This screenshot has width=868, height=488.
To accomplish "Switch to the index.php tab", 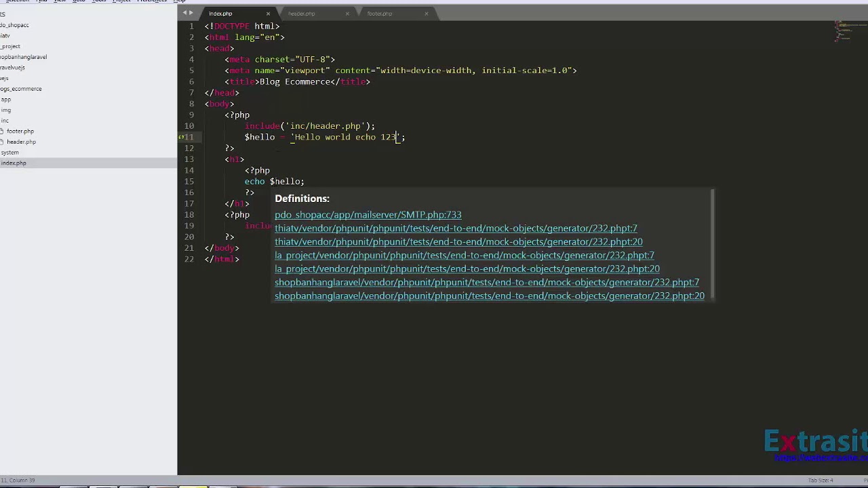I will point(220,14).
